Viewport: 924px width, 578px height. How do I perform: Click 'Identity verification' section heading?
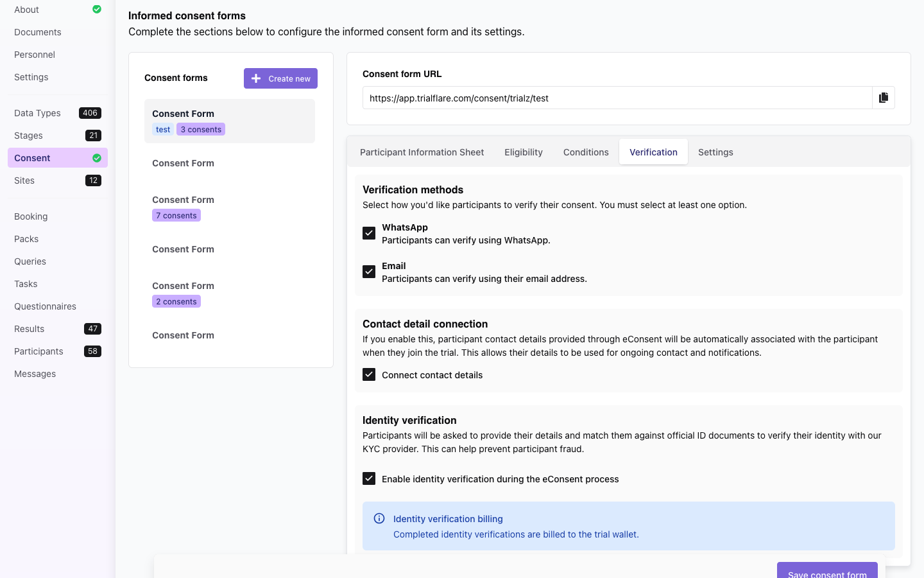pos(409,420)
